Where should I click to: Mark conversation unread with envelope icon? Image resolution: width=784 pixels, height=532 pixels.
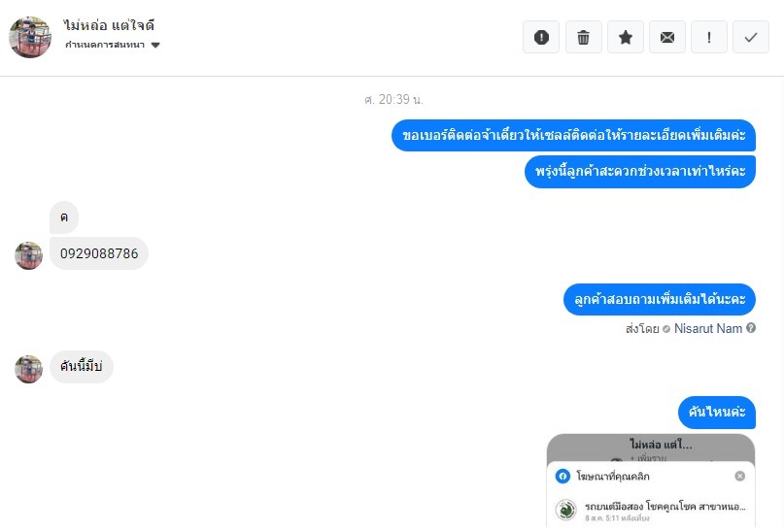[x=667, y=37]
